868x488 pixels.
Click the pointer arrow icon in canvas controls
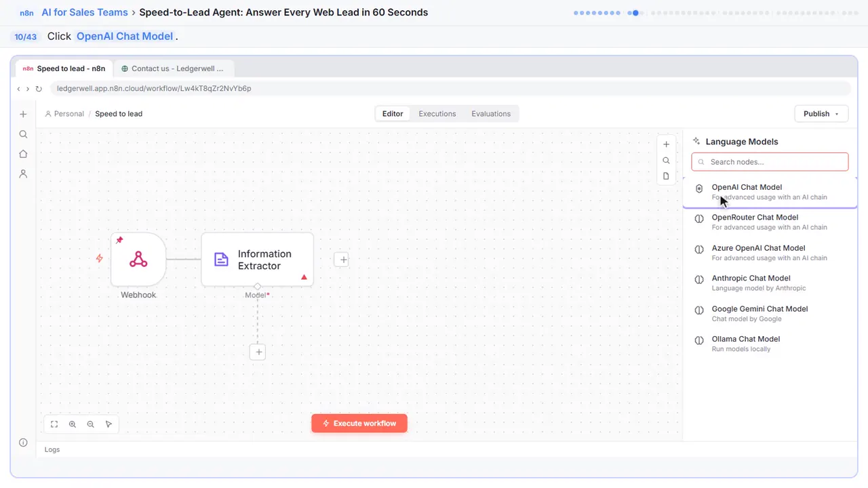108,424
